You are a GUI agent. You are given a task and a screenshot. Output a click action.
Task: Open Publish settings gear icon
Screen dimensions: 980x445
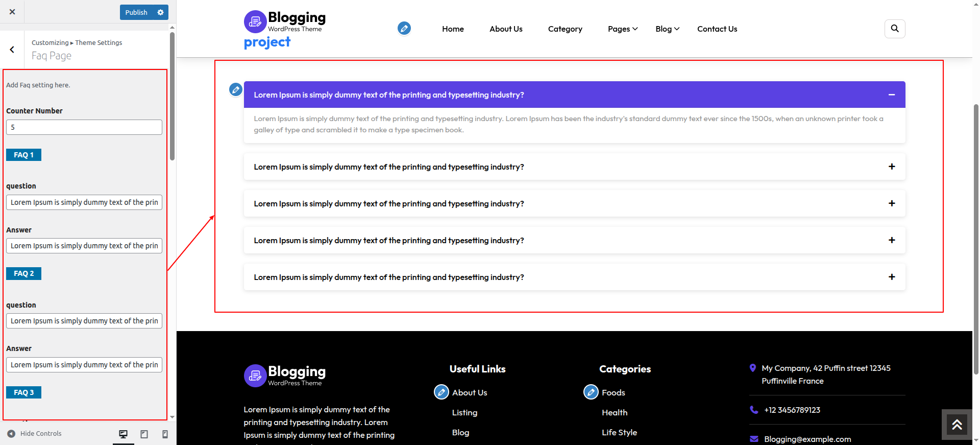pos(160,12)
